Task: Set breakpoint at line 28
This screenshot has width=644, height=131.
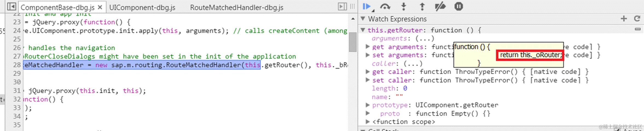Action: tap(17, 65)
